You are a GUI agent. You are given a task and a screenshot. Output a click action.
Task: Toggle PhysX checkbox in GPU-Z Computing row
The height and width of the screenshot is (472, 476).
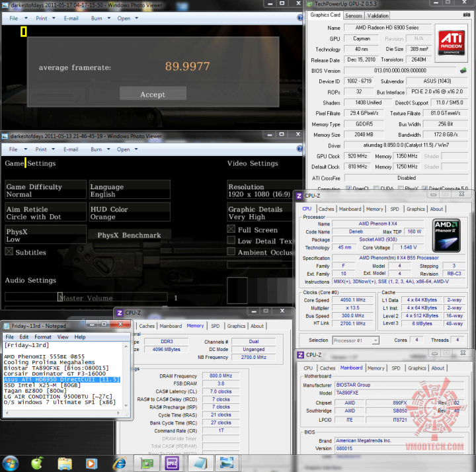tap(401, 188)
